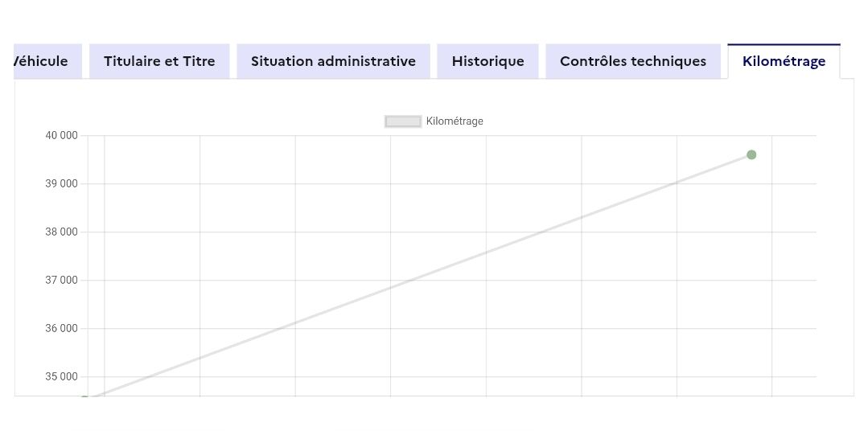Click the 40 000 y-axis label
The width and height of the screenshot is (868, 431).
click(x=61, y=135)
